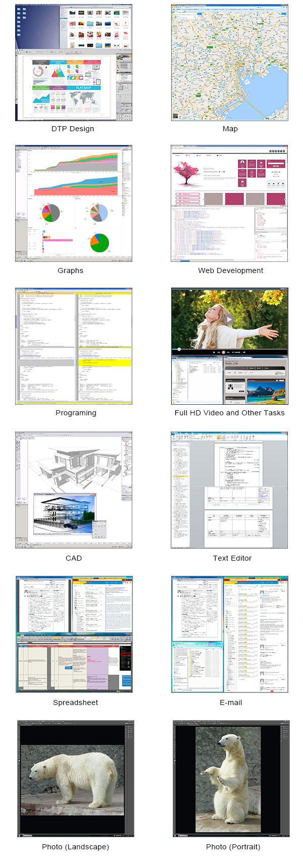Click the "DTP Design" caption

pyautogui.click(x=73, y=129)
